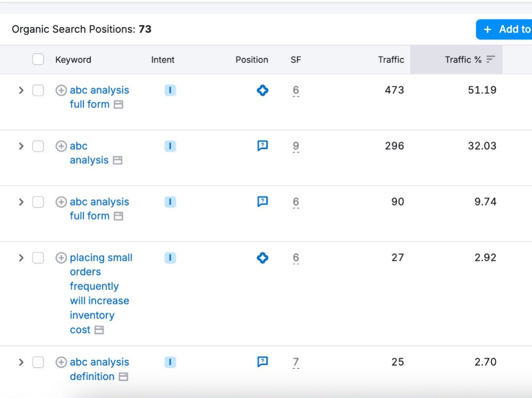Click SERP features count 6 in 90-traffic row
532x398 pixels.
(296, 202)
